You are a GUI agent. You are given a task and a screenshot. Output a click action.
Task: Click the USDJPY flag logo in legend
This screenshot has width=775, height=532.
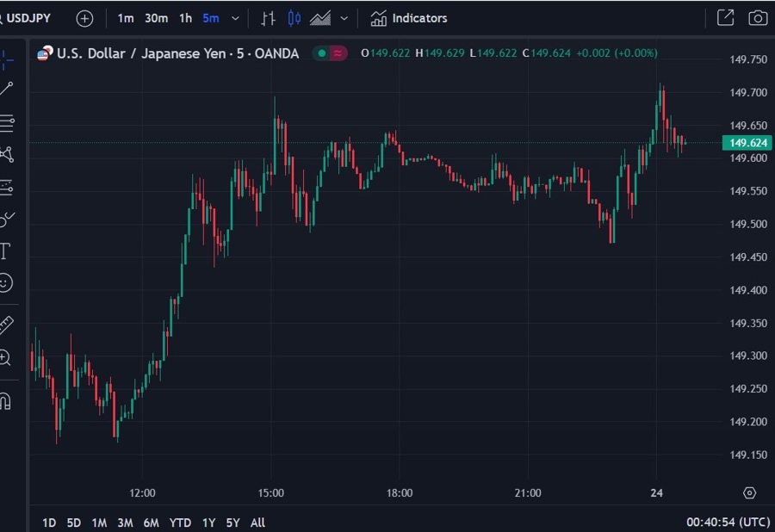pyautogui.click(x=45, y=53)
